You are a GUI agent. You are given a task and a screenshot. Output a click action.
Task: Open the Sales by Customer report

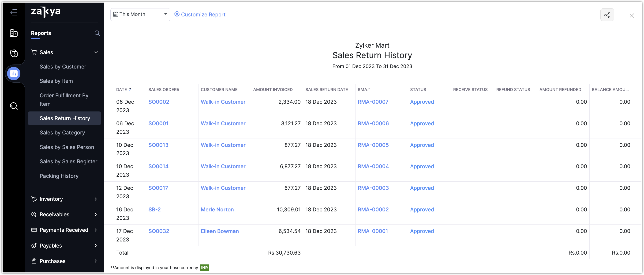tap(63, 67)
